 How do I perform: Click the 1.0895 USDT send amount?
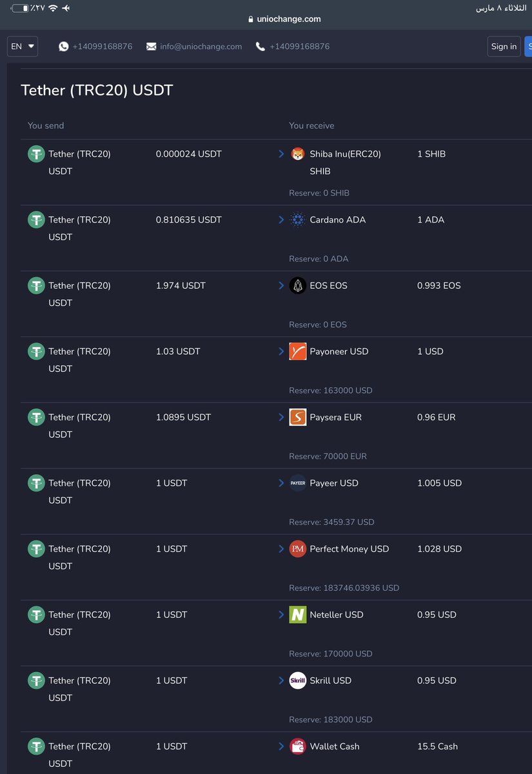tap(184, 417)
